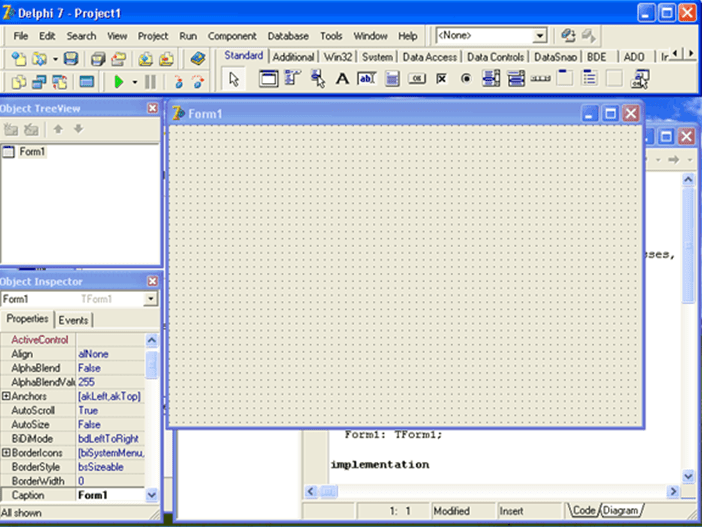Switch to the Win32 palette tab
The height and width of the screenshot is (527, 702).
click(339, 57)
